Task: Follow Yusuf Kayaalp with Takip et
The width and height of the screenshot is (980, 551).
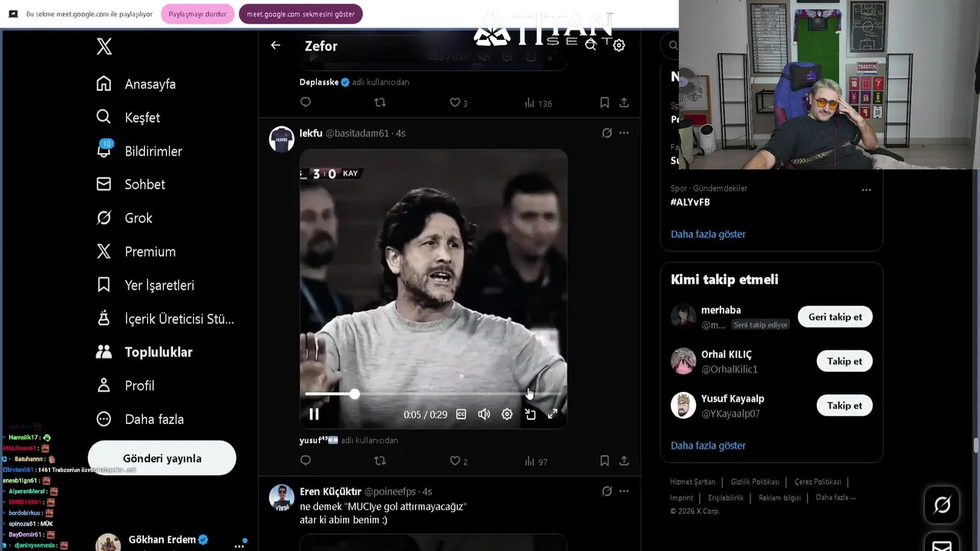Action: (x=844, y=406)
